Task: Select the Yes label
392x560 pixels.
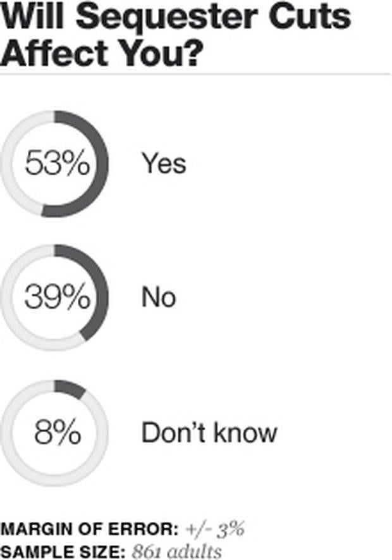Action: (x=164, y=164)
